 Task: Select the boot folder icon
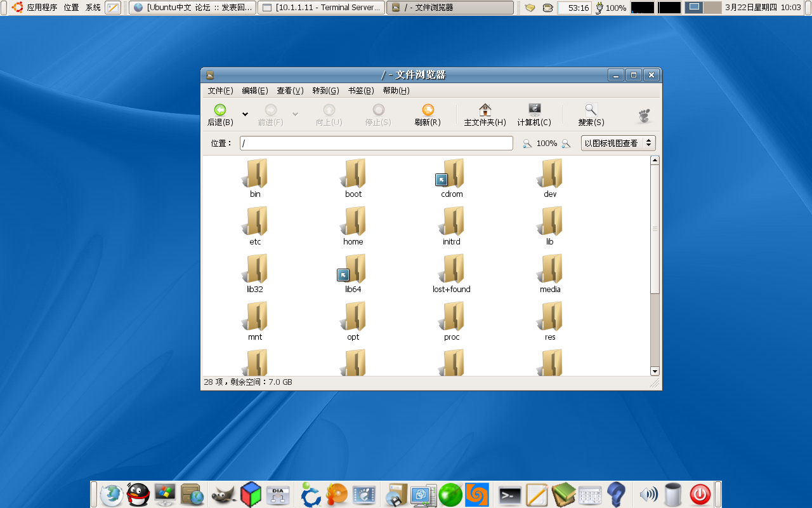click(353, 173)
